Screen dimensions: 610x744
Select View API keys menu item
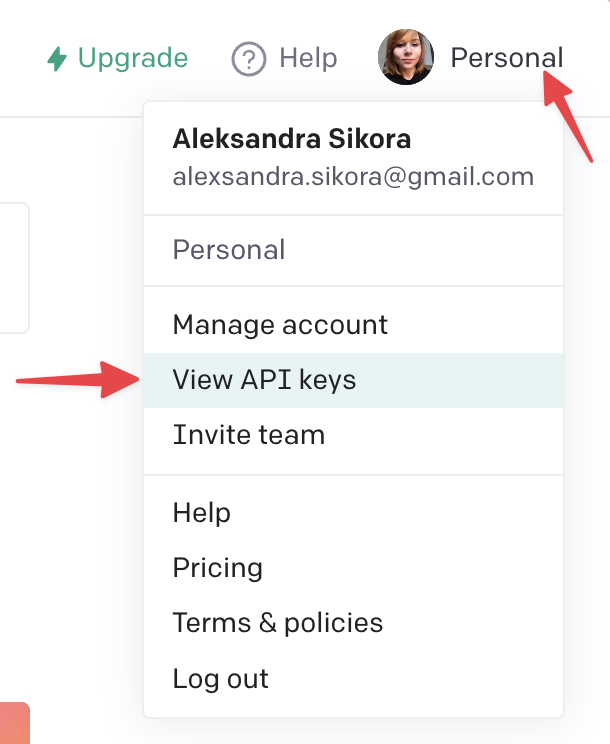[x=264, y=380]
